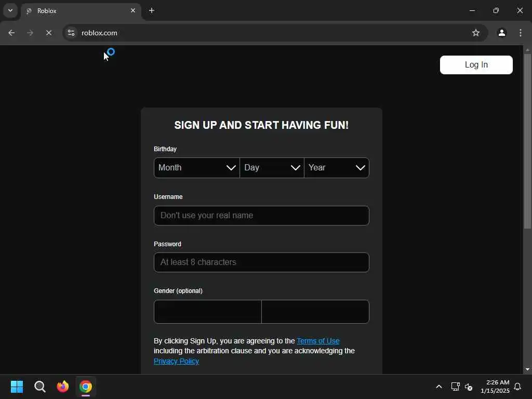Click the Username input field
Image resolution: width=532 pixels, height=399 pixels.
coord(261,216)
